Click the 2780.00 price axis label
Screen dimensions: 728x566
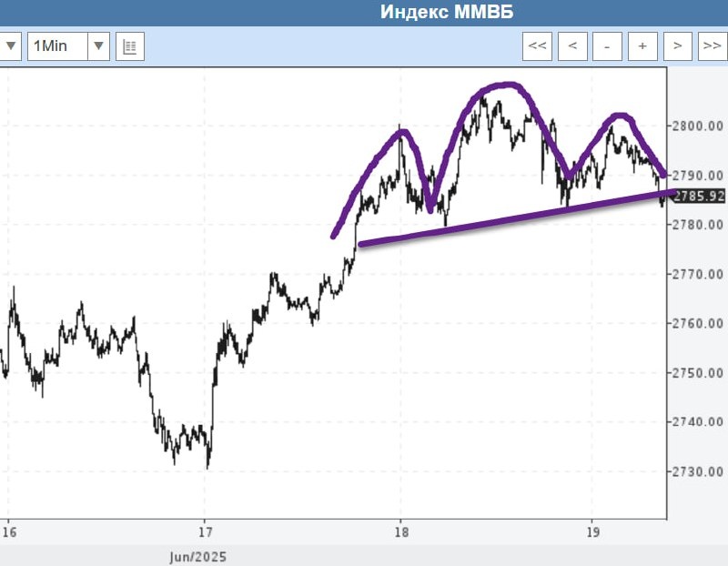(698, 225)
